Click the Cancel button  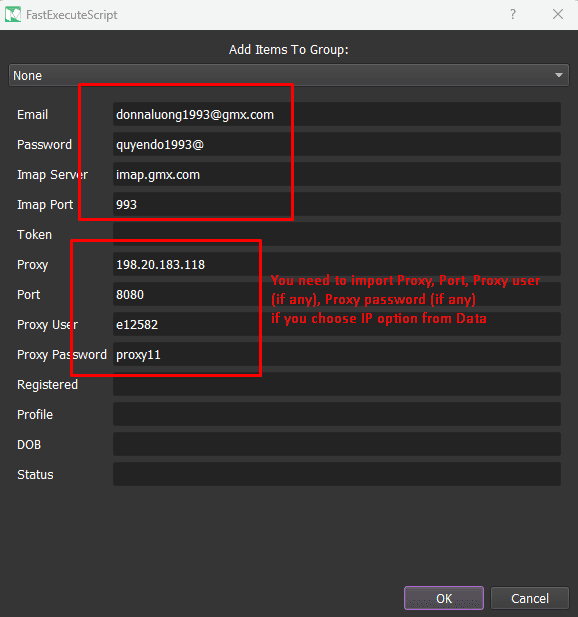530,598
